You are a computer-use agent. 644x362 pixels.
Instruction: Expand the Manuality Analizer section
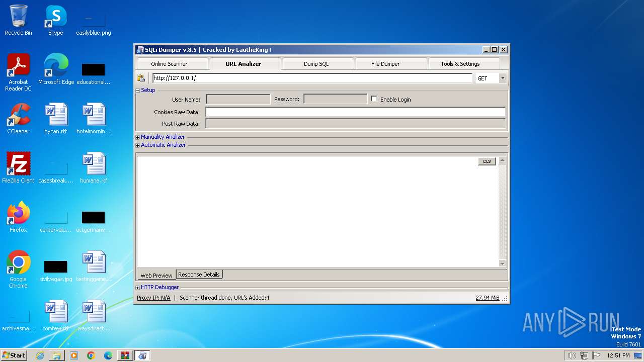click(138, 137)
